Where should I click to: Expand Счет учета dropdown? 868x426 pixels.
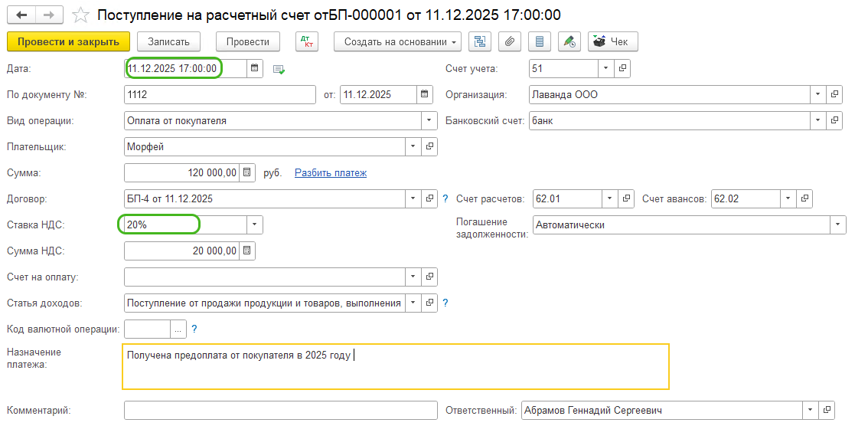[605, 68]
